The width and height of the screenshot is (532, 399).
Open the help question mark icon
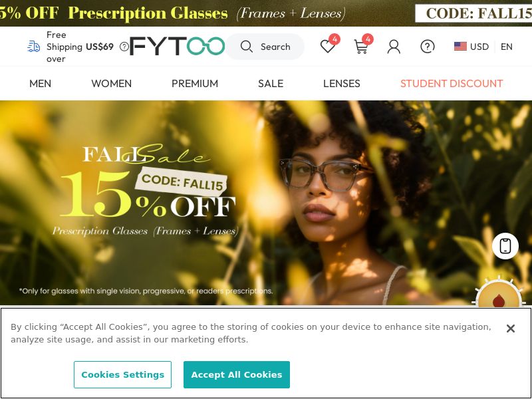(x=428, y=47)
